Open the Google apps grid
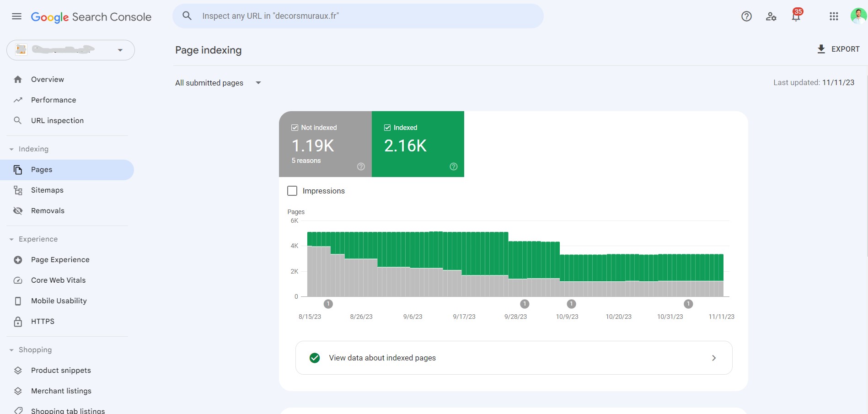This screenshot has width=868, height=414. click(x=834, y=16)
